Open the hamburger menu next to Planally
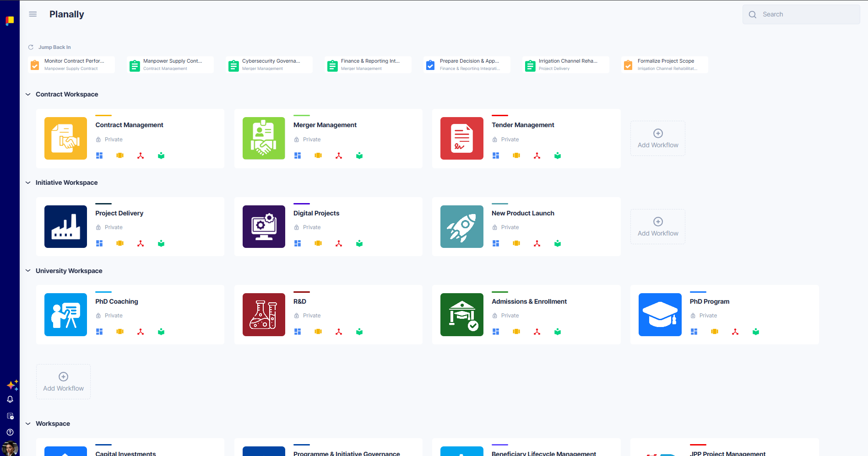This screenshot has height=456, width=868. [x=33, y=14]
